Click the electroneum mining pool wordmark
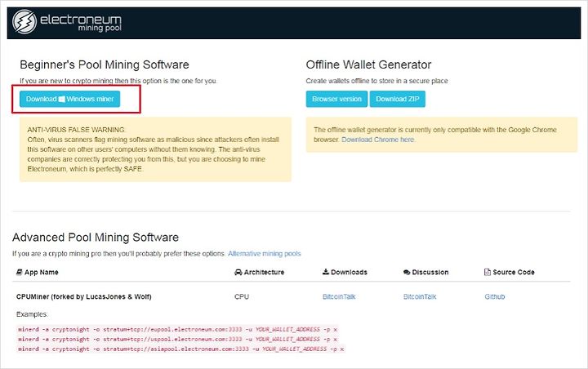 (81, 22)
